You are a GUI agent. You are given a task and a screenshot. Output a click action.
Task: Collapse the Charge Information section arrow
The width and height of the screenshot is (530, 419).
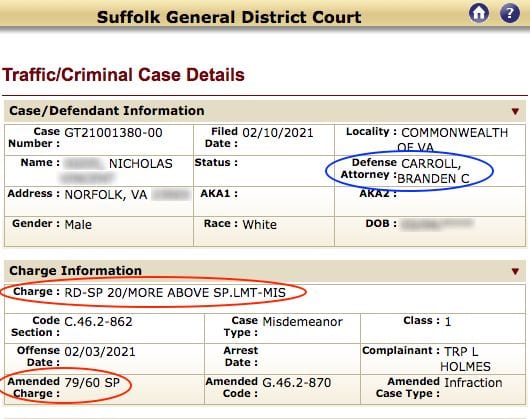point(515,271)
